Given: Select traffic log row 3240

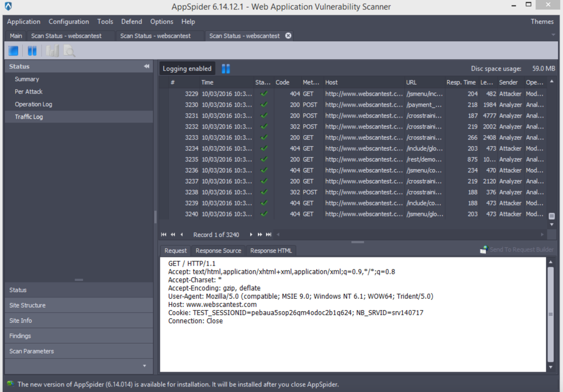Looking at the screenshot, I should tap(353, 214).
